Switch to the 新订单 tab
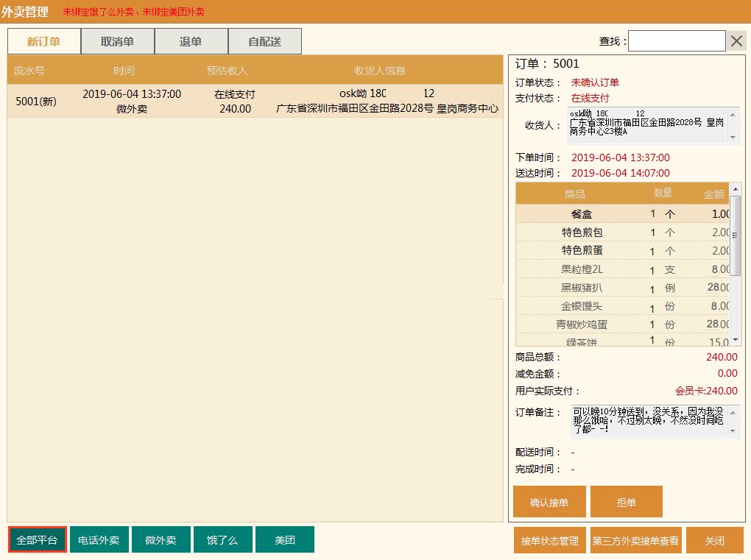 tap(44, 42)
